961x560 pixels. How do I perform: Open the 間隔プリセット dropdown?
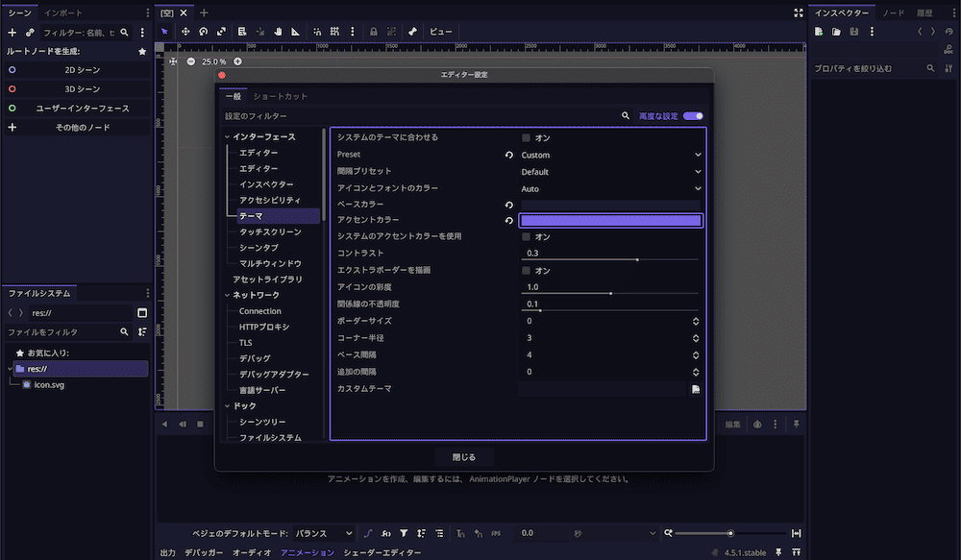coord(611,171)
